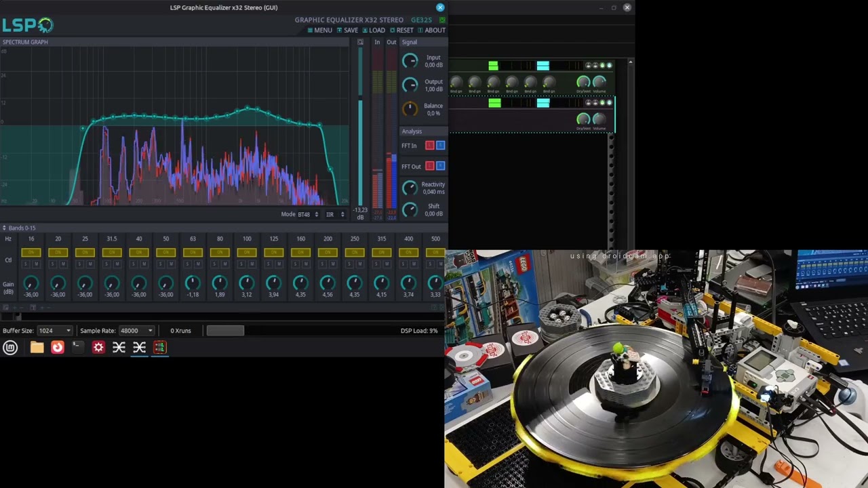
Task: Click the orange Balance knob
Action: (x=410, y=109)
